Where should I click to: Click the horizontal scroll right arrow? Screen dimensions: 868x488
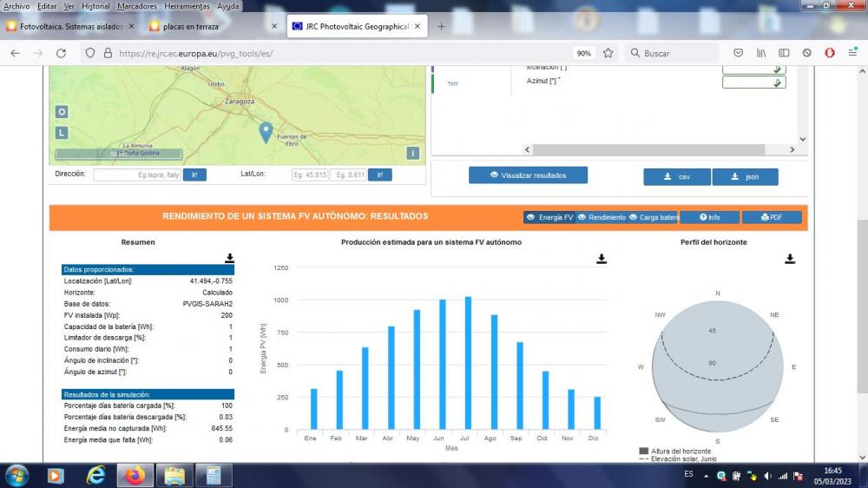click(x=792, y=149)
